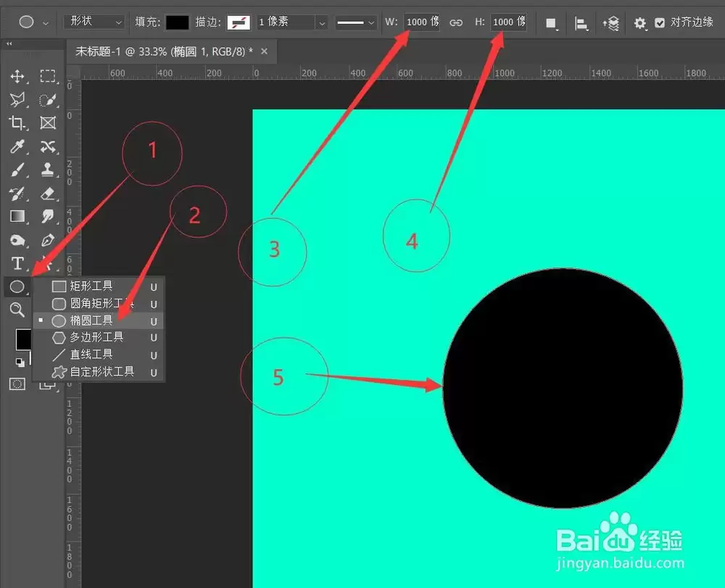Toggle Quick Mask mode icon
725x588 pixels.
click(x=17, y=384)
